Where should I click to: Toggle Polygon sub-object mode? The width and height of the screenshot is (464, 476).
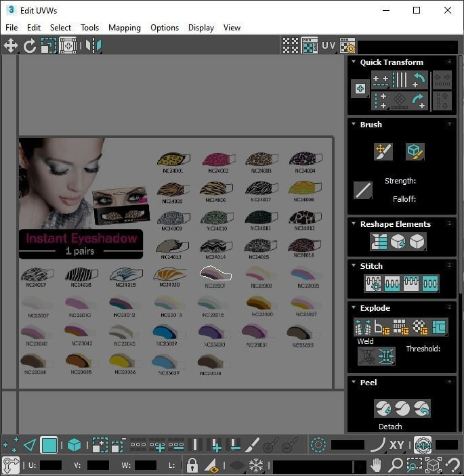tap(49, 446)
